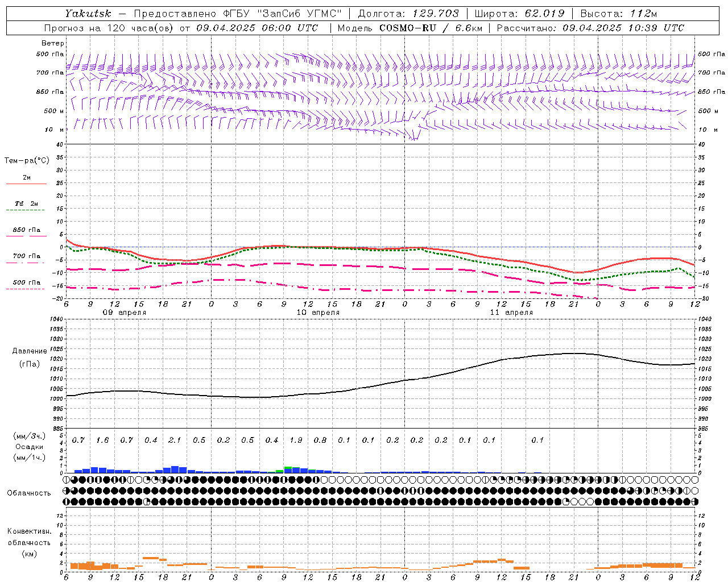
Task: Select the "Тем-ра(°C)" temperature label
Action: click(27, 161)
